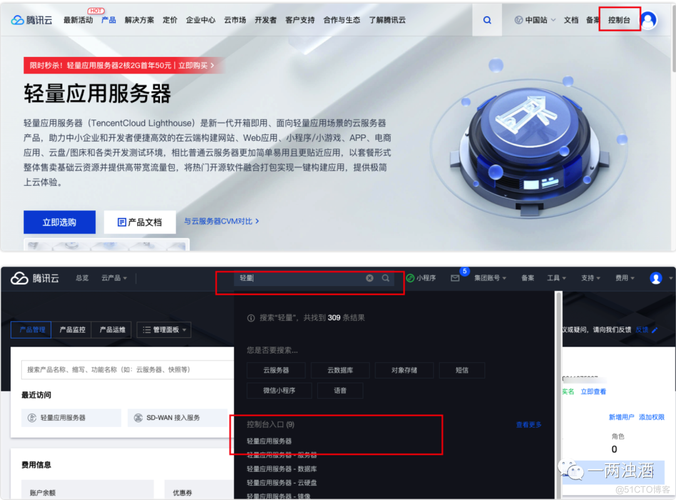This screenshot has width=676, height=500.
Task: Expand the 集团账号 menu
Action: 490,278
